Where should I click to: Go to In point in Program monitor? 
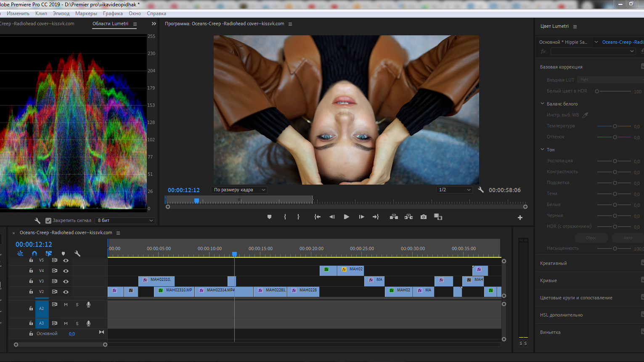tap(317, 217)
